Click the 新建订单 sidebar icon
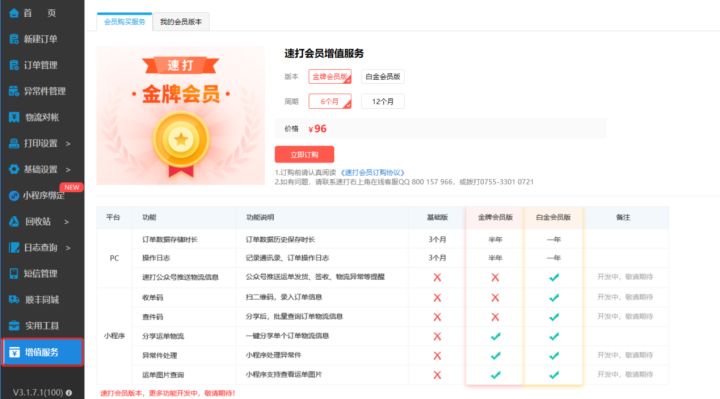The width and height of the screenshot is (720, 399). pyautogui.click(x=14, y=39)
